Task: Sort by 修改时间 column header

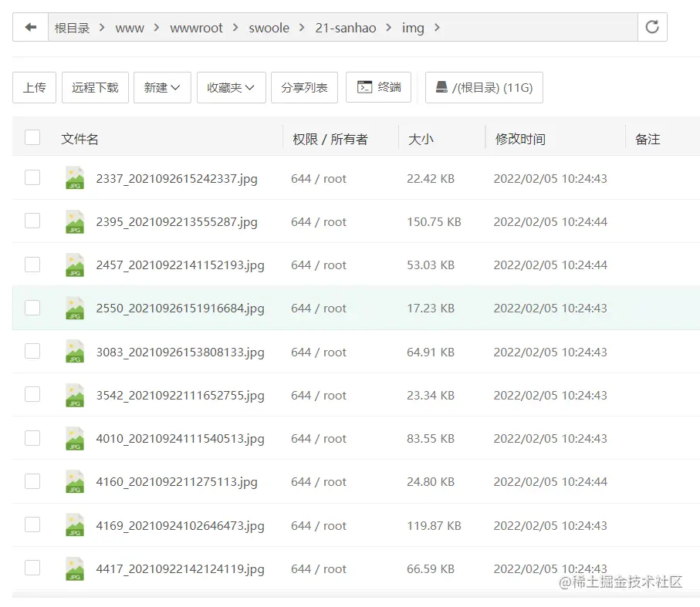Action: 520,139
